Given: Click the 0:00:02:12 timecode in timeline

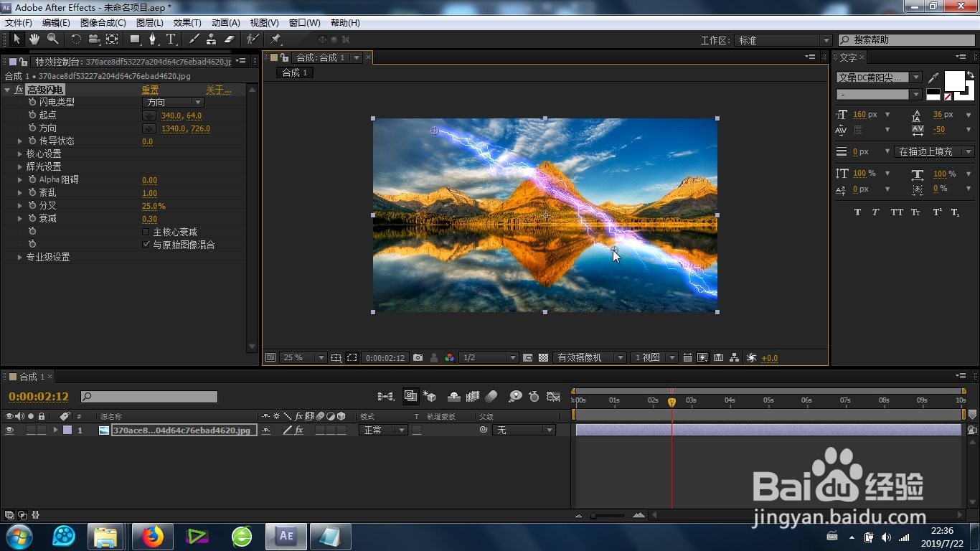Looking at the screenshot, I should pos(39,397).
